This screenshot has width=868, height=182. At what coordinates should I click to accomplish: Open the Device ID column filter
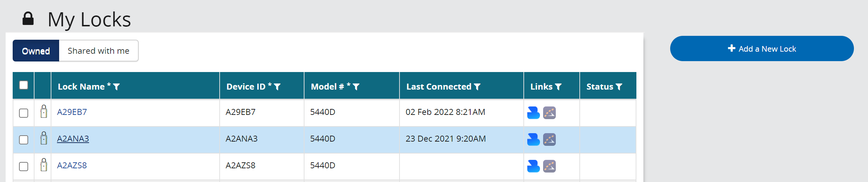277,87
